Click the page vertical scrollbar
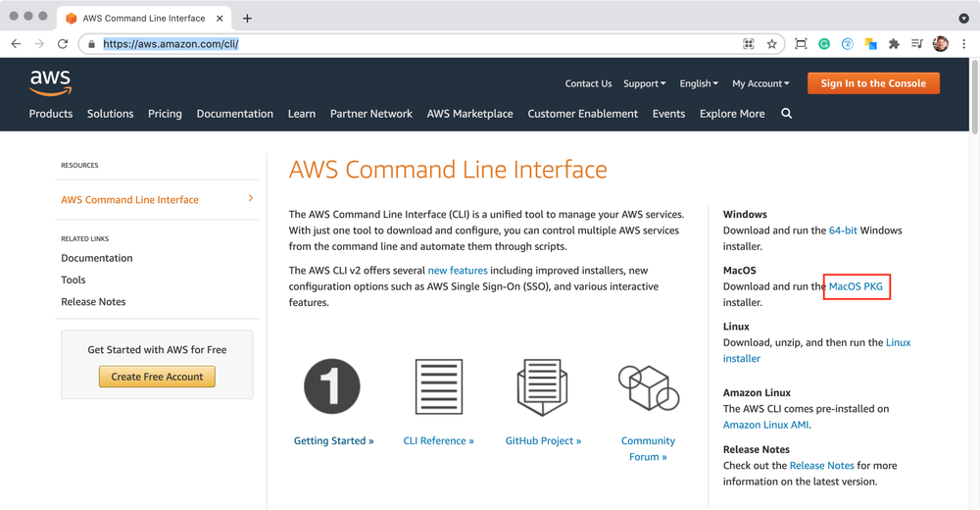The height and width of the screenshot is (510, 980). [974, 96]
